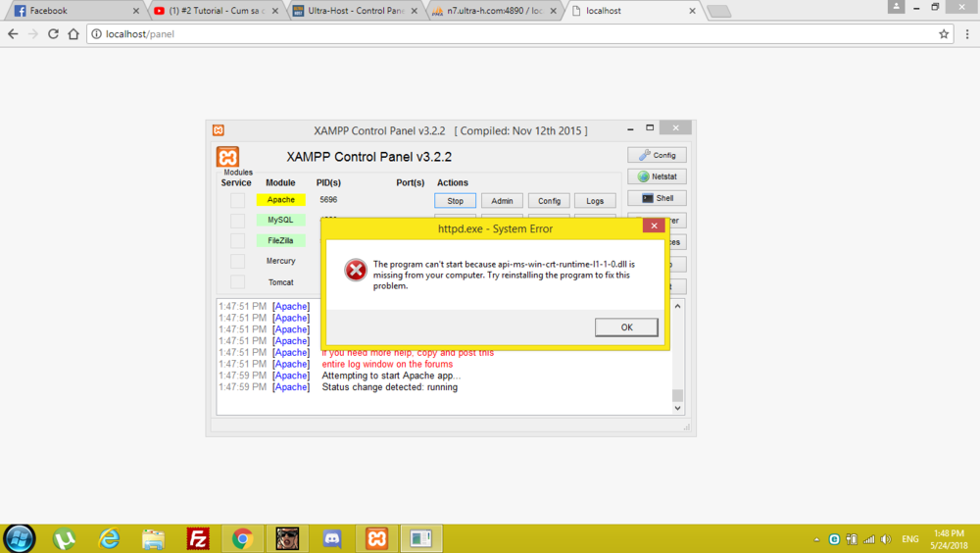Toggle MySQL service checkbox

pyautogui.click(x=237, y=221)
